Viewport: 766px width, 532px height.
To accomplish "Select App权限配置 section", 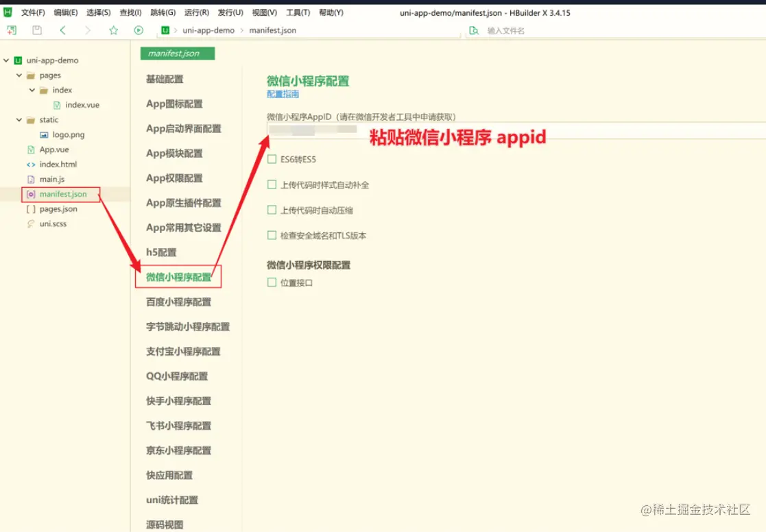I will tap(174, 178).
